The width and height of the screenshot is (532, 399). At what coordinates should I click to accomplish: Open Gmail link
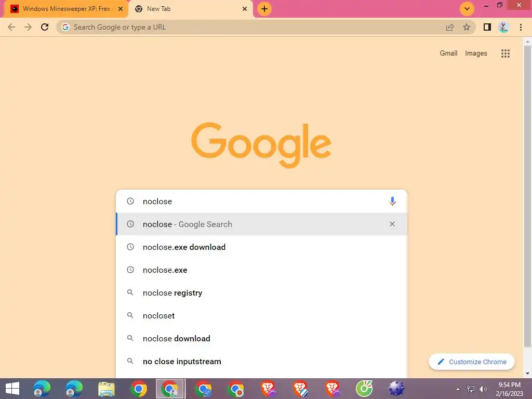tap(448, 54)
